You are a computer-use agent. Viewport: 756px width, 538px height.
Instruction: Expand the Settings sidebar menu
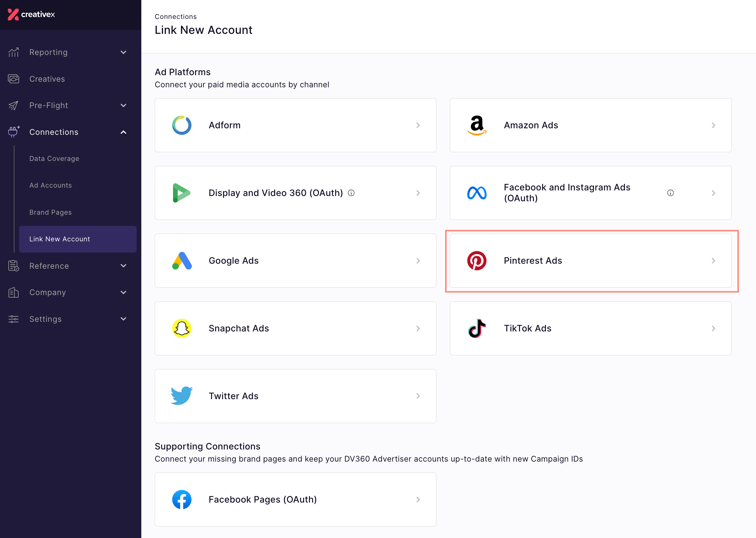tap(123, 319)
